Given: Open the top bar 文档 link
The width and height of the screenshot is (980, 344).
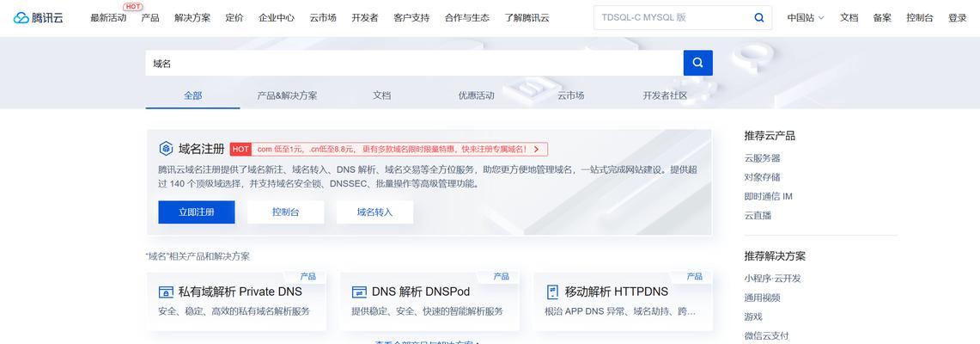Looking at the screenshot, I should [x=849, y=17].
